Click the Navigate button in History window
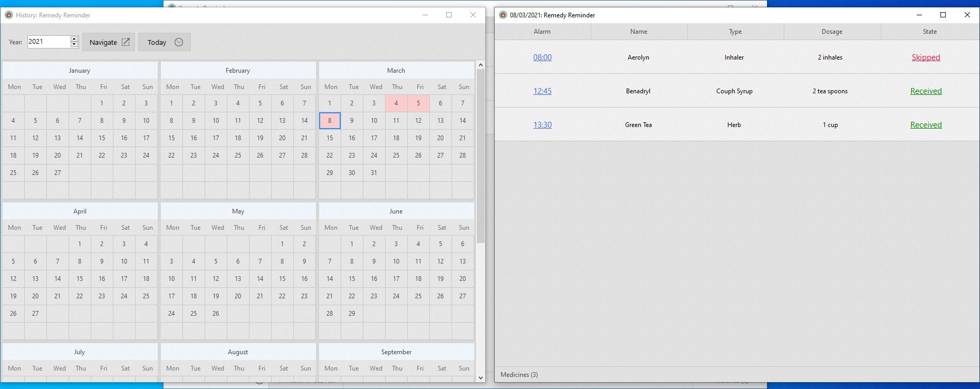 (109, 42)
